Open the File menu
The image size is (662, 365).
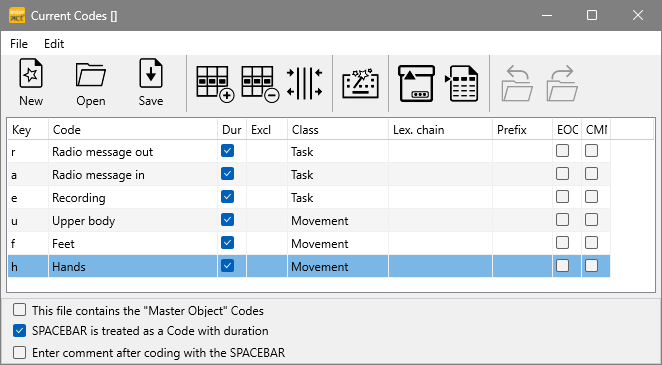pos(19,44)
